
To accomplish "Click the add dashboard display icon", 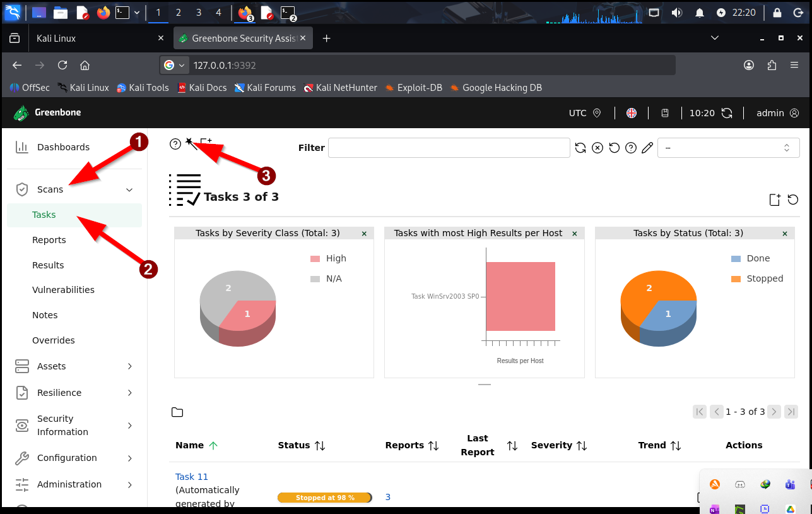I will tap(775, 200).
